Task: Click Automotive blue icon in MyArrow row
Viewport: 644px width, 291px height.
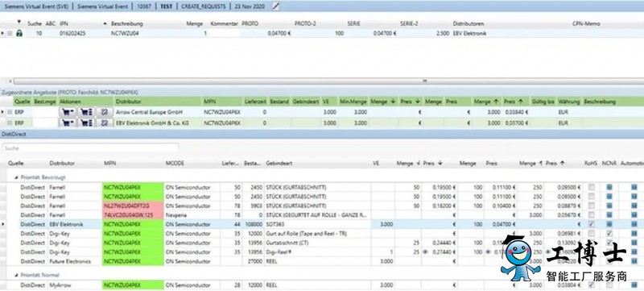Action: [x=634, y=285]
